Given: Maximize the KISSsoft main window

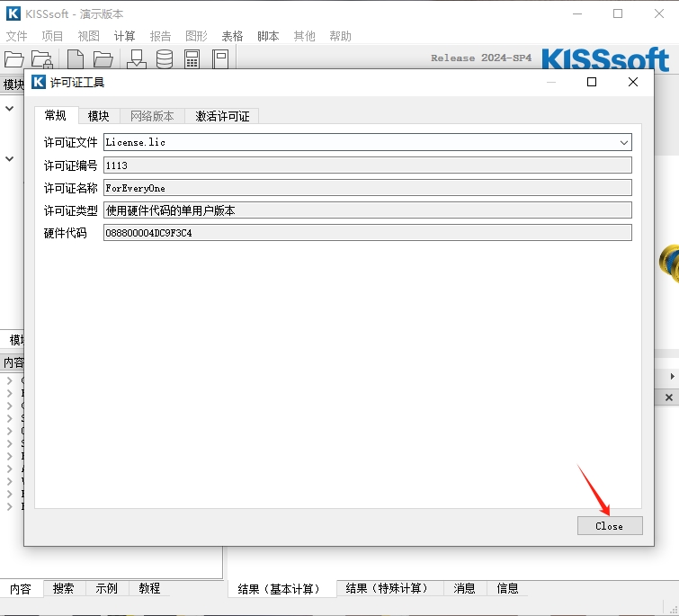Looking at the screenshot, I should click(618, 13).
